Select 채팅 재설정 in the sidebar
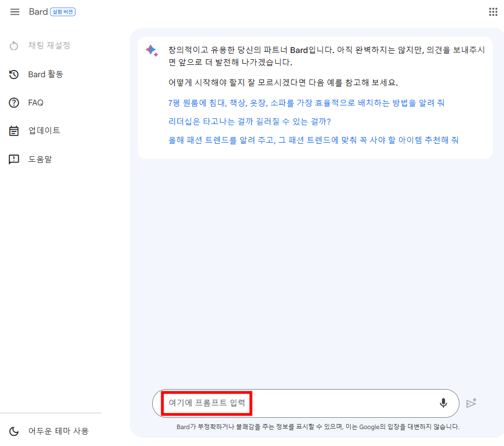The width and height of the screenshot is (504, 446). tap(49, 45)
